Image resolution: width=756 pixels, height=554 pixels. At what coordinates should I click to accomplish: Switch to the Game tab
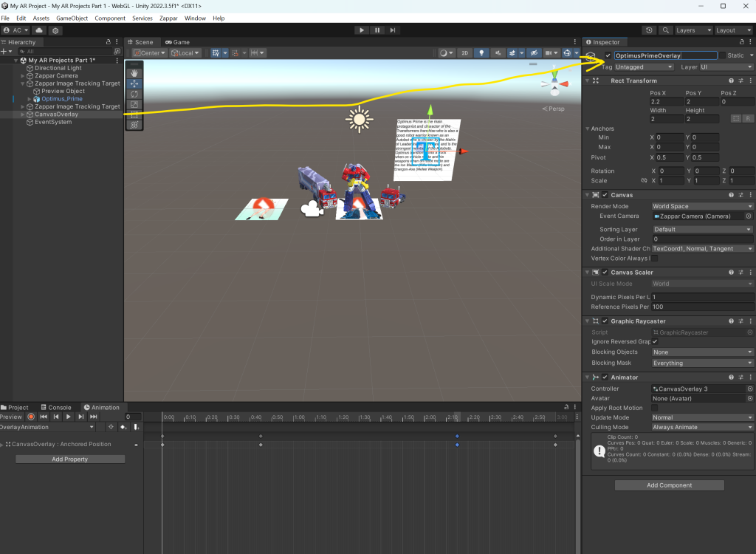pyautogui.click(x=177, y=42)
